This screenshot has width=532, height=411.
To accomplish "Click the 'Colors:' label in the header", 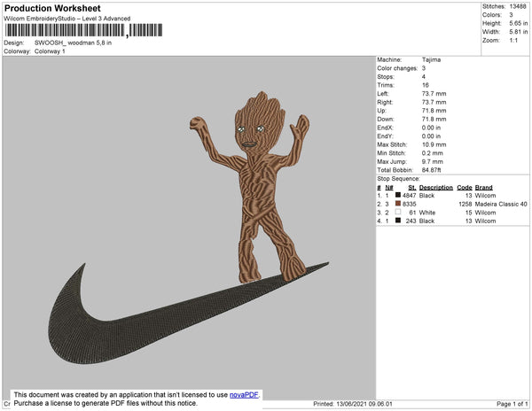I will click(492, 15).
